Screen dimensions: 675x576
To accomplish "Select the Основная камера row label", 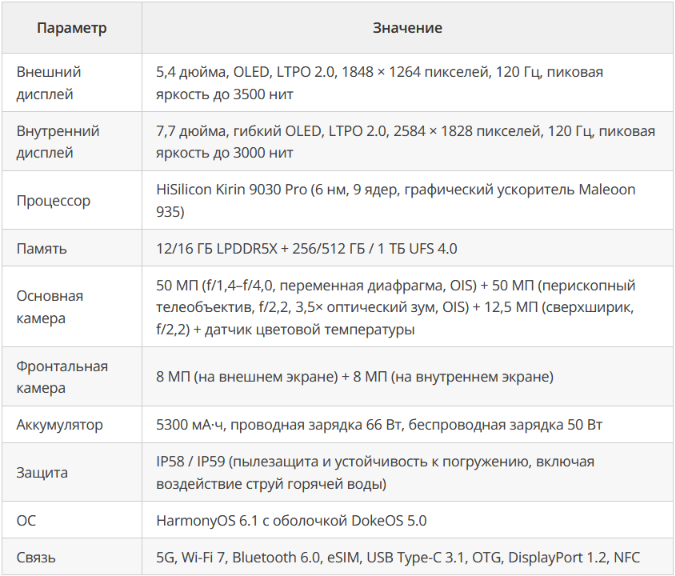I will click(50, 307).
